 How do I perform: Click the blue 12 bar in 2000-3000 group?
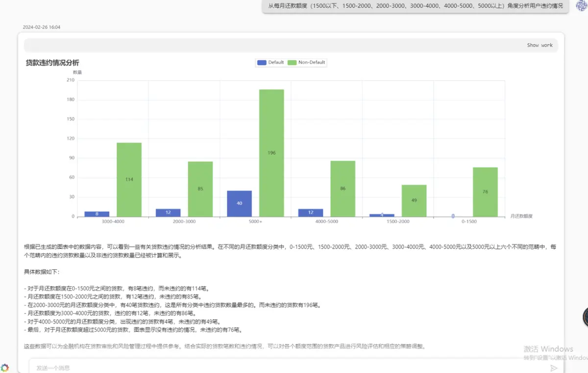coord(168,212)
